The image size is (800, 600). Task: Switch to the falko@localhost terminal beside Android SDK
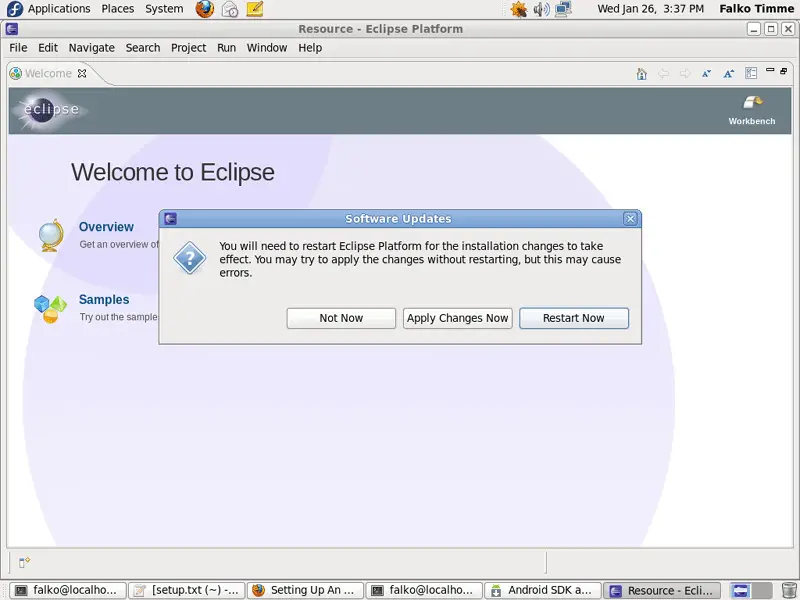(424, 590)
